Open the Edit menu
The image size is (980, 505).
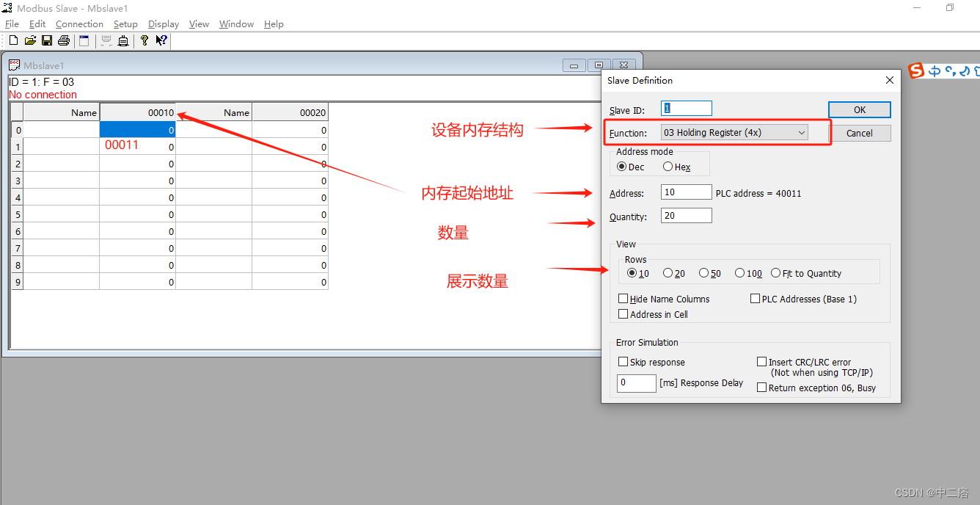click(37, 24)
